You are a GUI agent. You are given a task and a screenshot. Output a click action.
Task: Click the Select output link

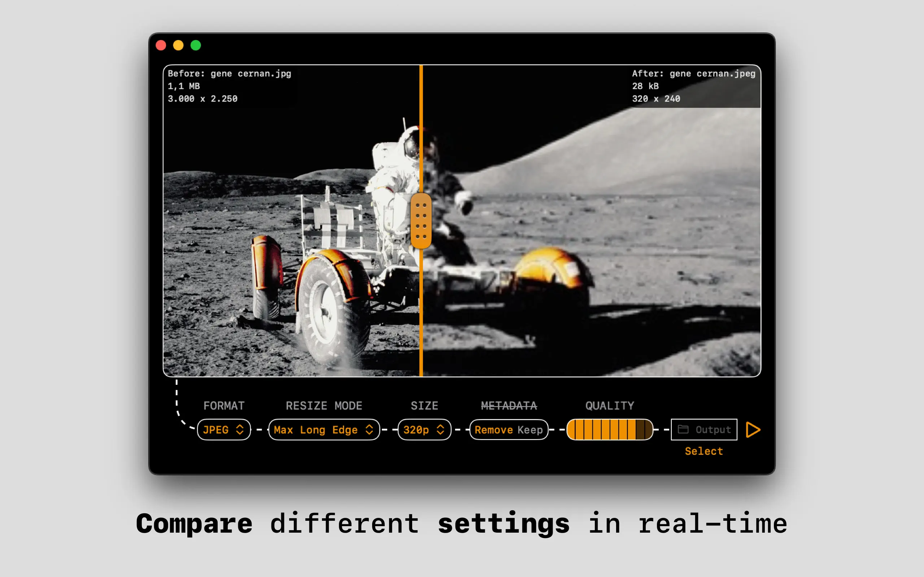point(703,451)
